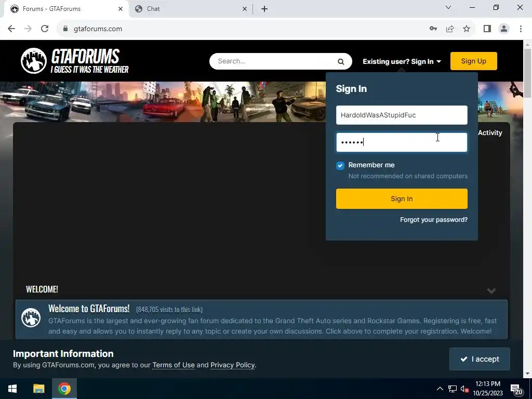The image size is (532, 399).
Task: Click the password input field
Action: point(402,142)
